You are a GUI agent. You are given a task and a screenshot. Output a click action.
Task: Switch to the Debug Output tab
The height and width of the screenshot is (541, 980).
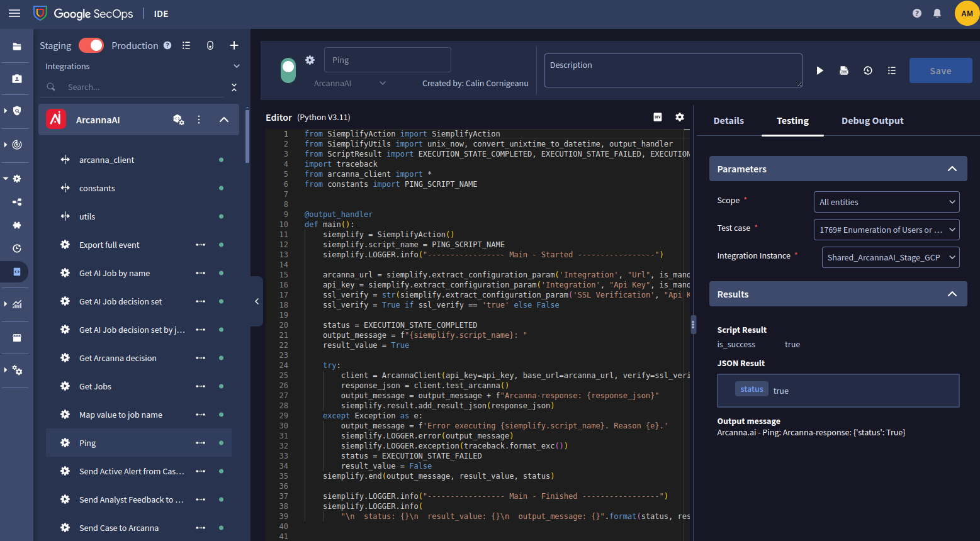tap(872, 121)
